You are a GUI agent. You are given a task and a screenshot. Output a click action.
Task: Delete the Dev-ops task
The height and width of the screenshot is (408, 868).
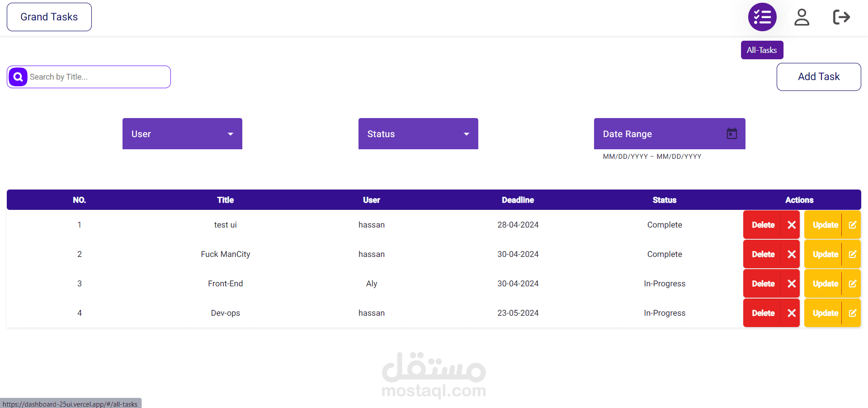pos(771,313)
